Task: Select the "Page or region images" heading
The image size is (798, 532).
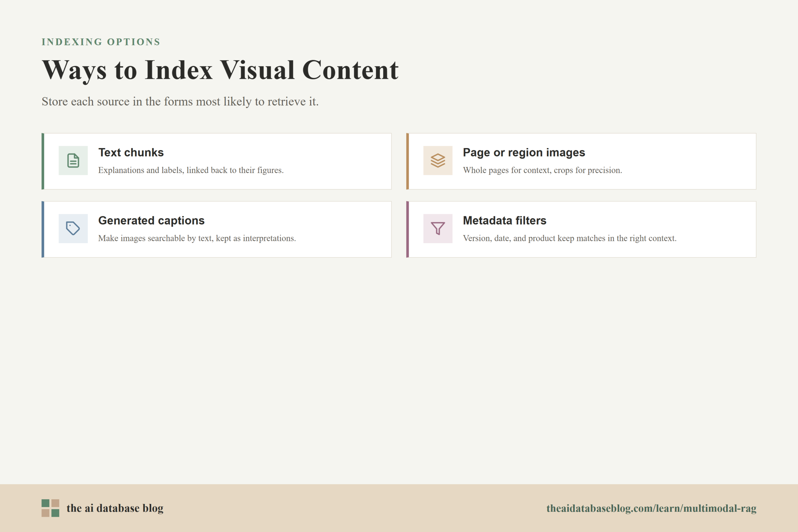Action: tap(524, 153)
